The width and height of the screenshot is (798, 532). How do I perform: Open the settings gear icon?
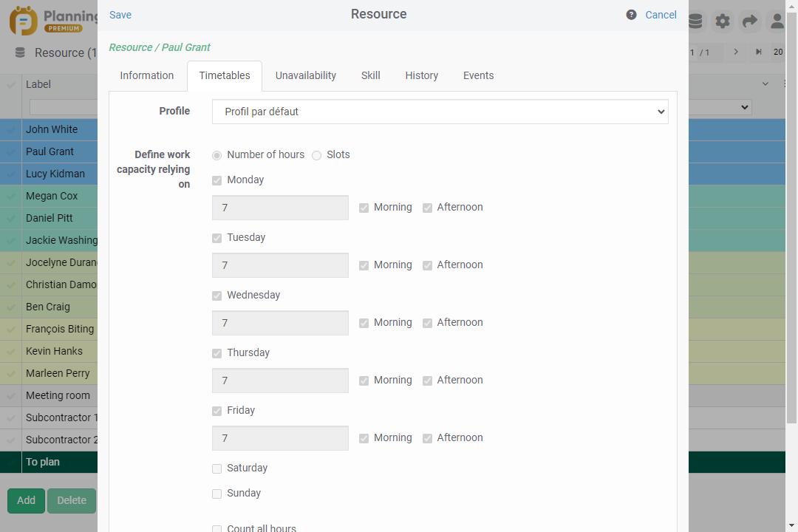(722, 21)
